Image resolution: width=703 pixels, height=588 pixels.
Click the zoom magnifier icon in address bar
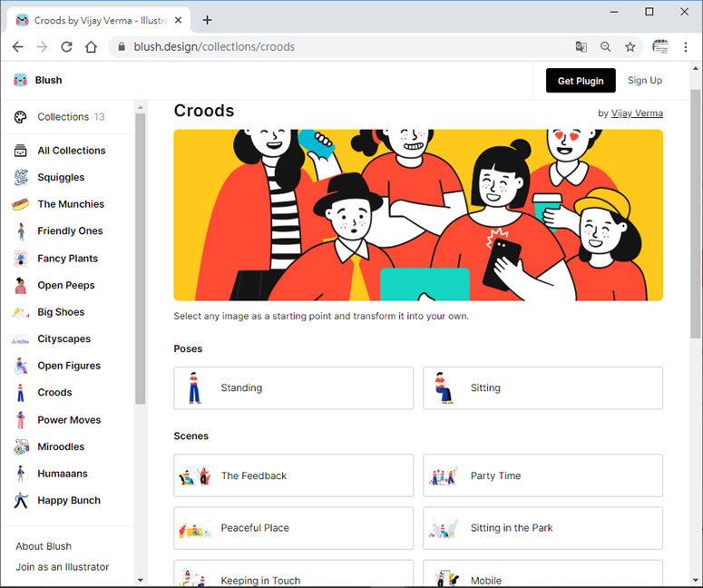[x=606, y=46]
